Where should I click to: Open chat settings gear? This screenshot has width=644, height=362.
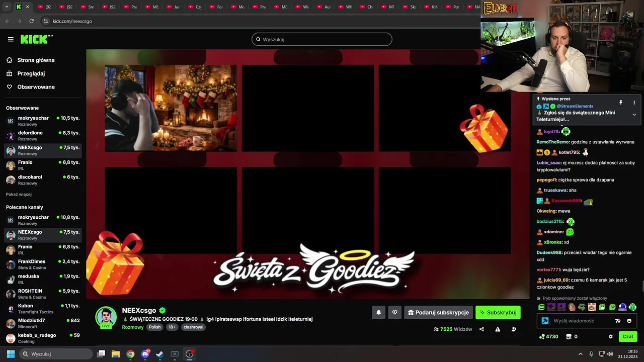click(x=611, y=336)
